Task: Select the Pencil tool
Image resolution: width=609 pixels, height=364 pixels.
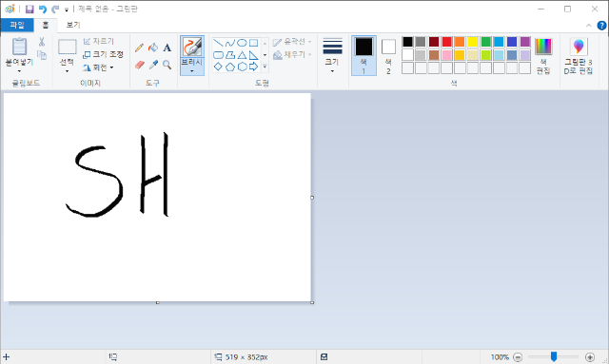Action: click(x=139, y=48)
